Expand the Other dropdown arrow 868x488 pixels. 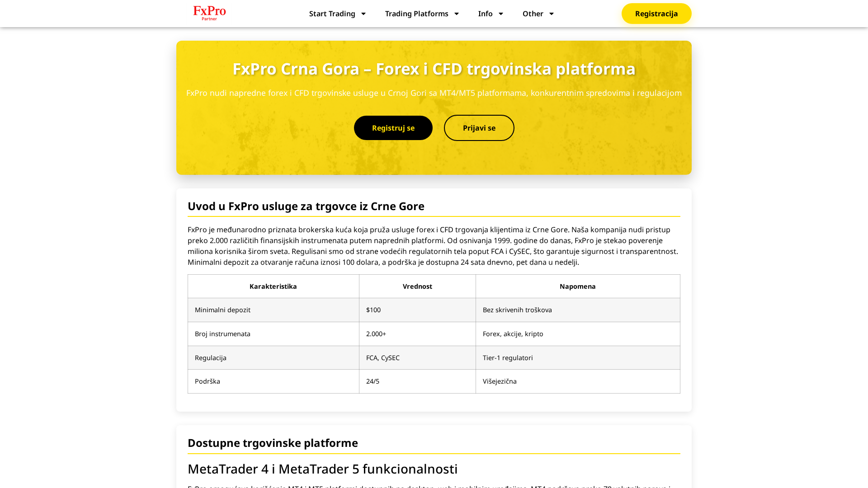(551, 14)
